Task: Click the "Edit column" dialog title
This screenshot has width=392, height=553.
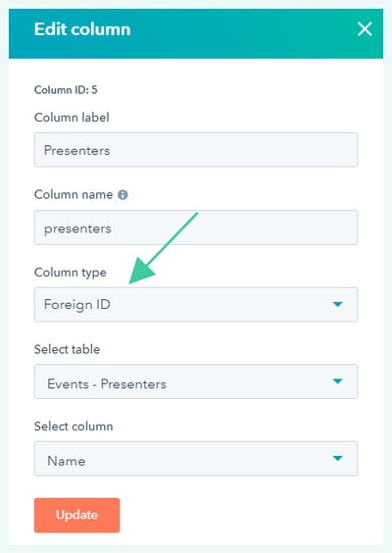Action: tap(82, 29)
